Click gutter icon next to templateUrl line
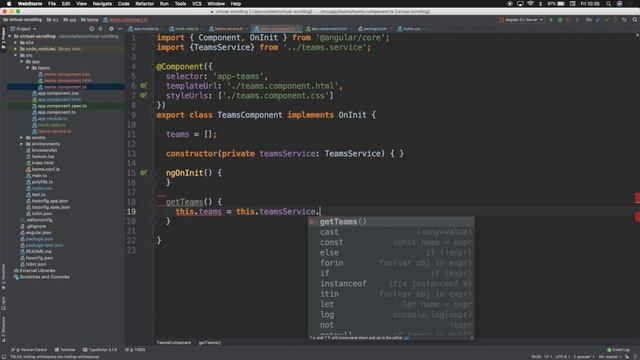Screen dimensions: 640x360 (x=143, y=86)
